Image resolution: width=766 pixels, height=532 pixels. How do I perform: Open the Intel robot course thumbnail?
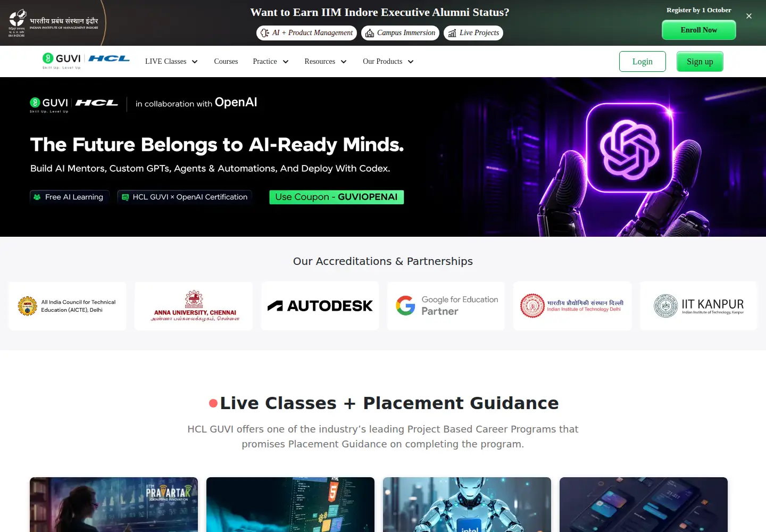467,504
